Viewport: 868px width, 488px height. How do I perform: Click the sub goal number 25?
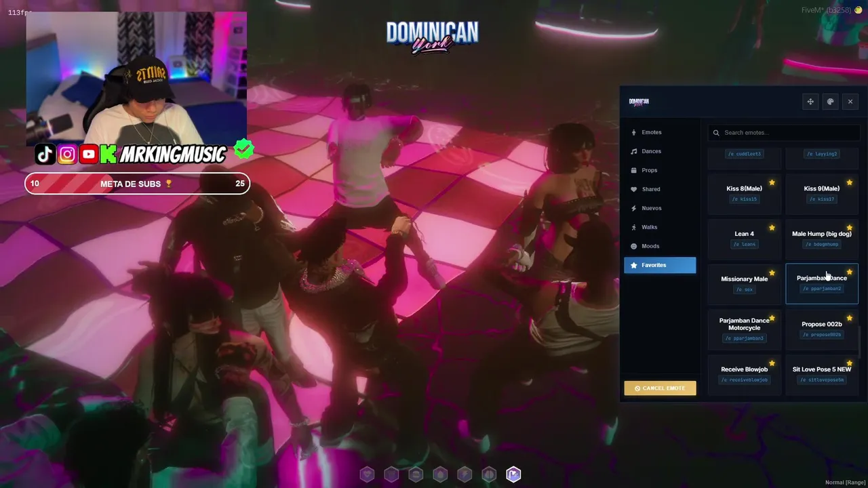tap(240, 184)
